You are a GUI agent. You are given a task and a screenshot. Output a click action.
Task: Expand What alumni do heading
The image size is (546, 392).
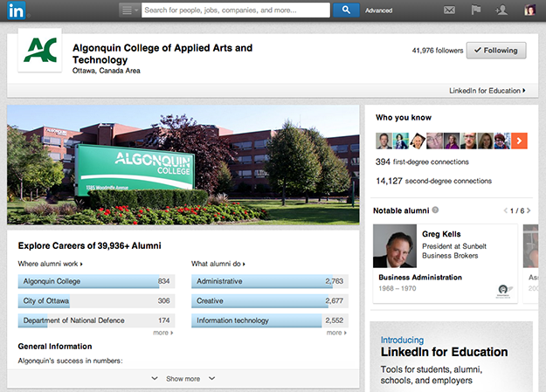click(x=218, y=264)
